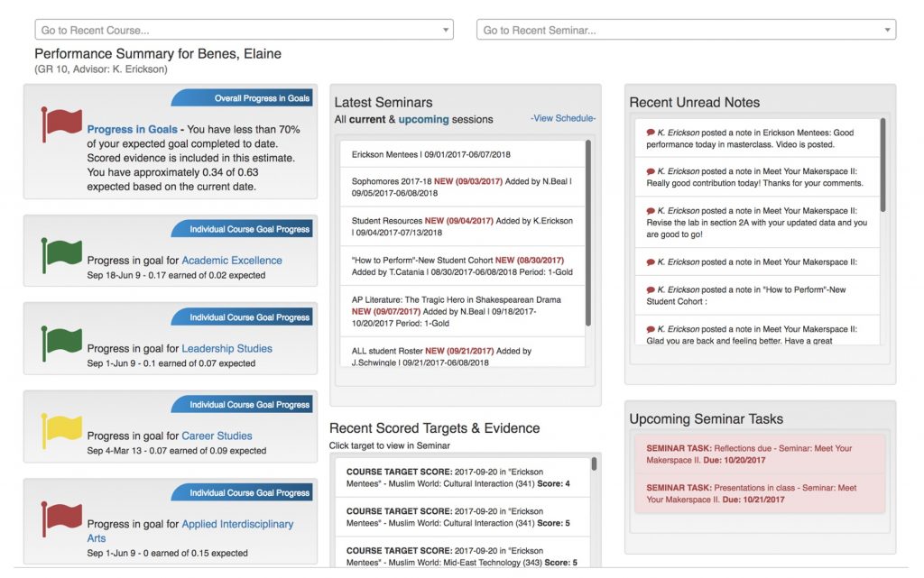Click the green flag for Academic Excellence
Image resolution: width=924 pixels, height=578 pixels.
[x=61, y=255]
